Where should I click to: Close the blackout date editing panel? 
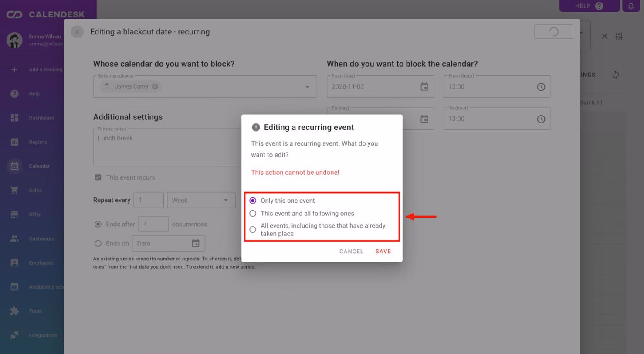(x=77, y=32)
